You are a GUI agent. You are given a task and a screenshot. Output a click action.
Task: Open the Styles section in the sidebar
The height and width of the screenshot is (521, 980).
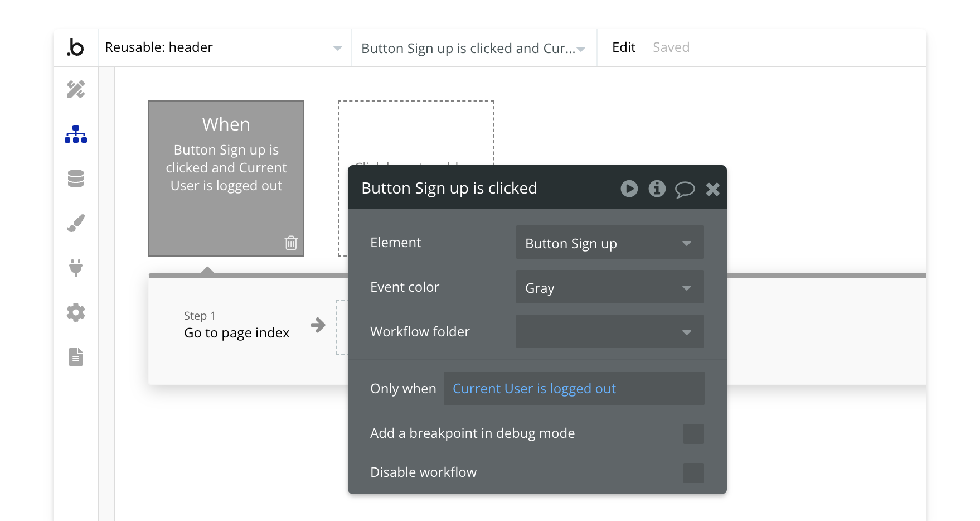point(75,222)
